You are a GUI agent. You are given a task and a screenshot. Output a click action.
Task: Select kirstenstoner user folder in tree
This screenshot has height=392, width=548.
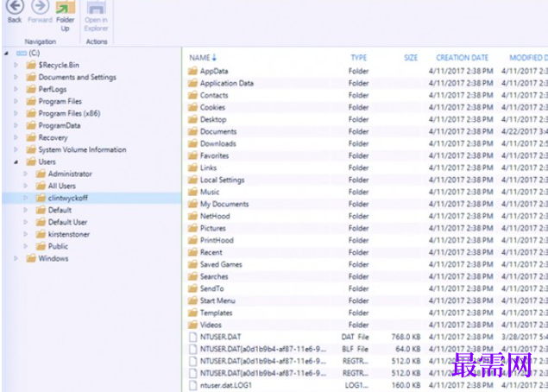click(69, 234)
